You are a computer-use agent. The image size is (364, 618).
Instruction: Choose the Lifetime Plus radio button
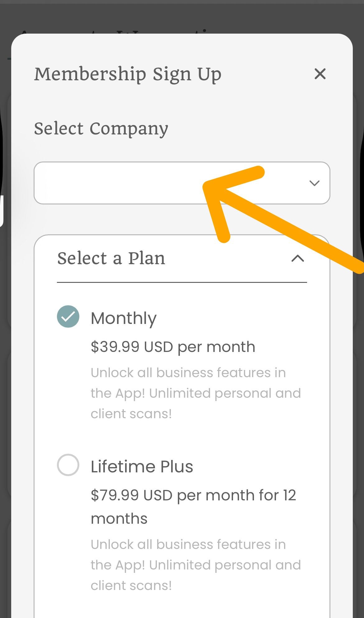tap(68, 465)
